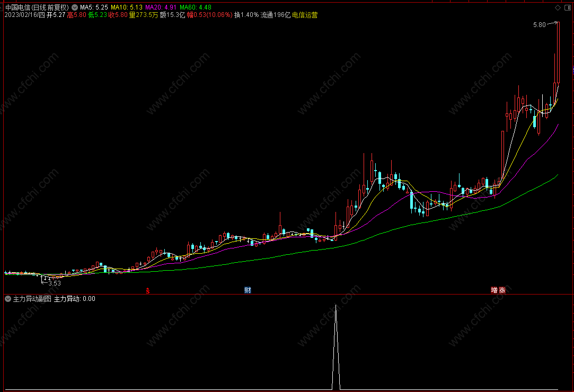574x392 pixels.
Task: Click the low price 低5.23
Action: pyautogui.click(x=98, y=15)
